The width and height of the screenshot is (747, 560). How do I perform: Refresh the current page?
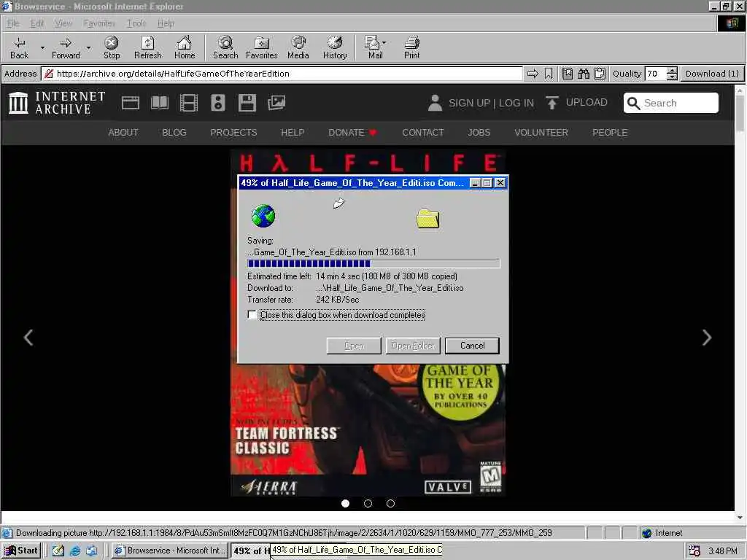click(x=147, y=47)
